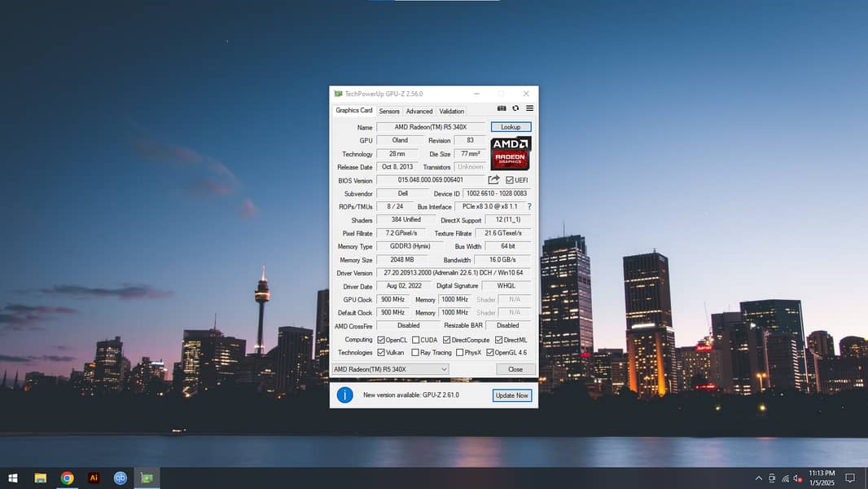868x489 pixels.
Task: Toggle the PhysX checkbox
Action: (x=459, y=352)
